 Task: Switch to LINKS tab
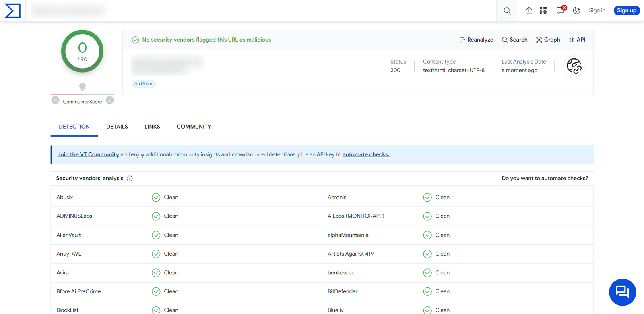(x=152, y=127)
